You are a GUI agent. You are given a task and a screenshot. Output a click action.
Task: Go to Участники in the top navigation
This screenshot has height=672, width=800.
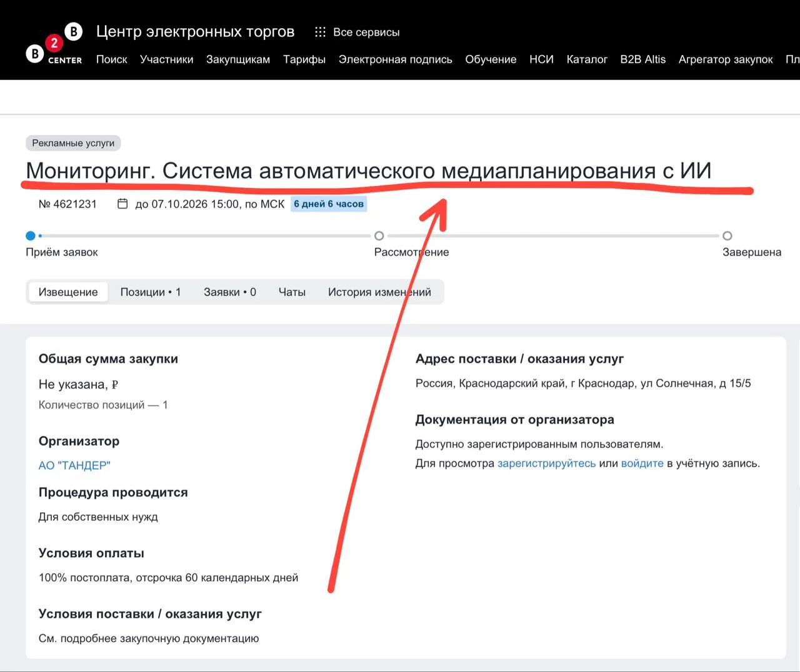pyautogui.click(x=167, y=59)
